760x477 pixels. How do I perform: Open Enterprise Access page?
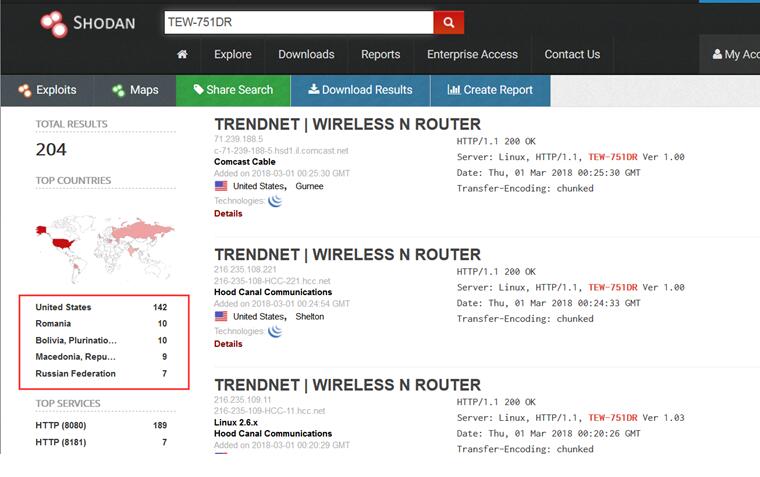472,54
